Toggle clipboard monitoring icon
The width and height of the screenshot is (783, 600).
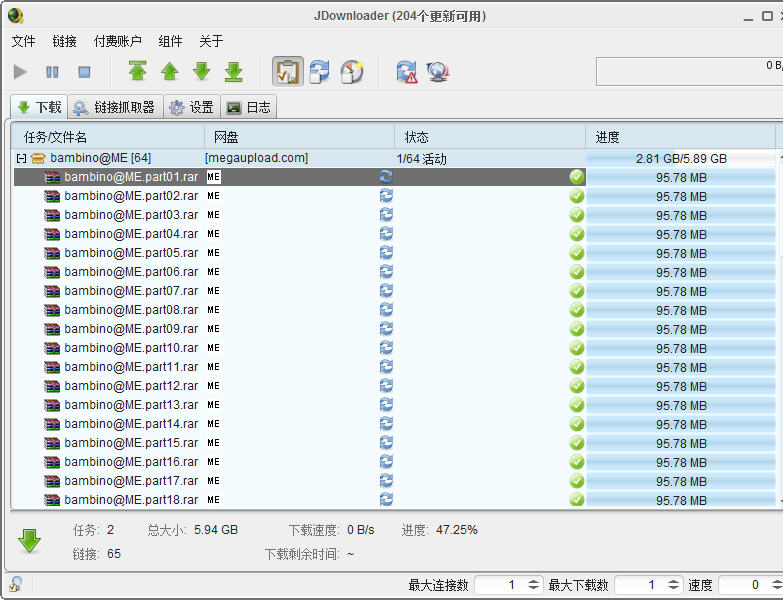288,71
